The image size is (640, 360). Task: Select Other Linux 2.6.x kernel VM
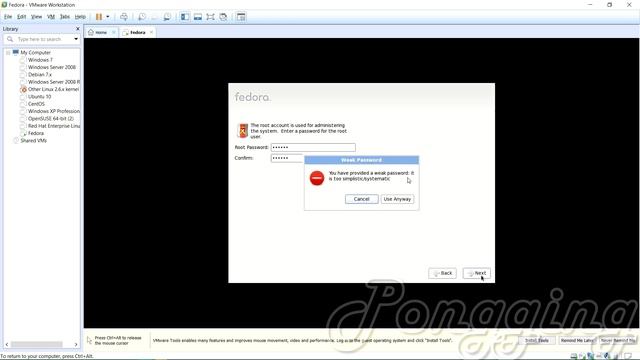(53, 89)
